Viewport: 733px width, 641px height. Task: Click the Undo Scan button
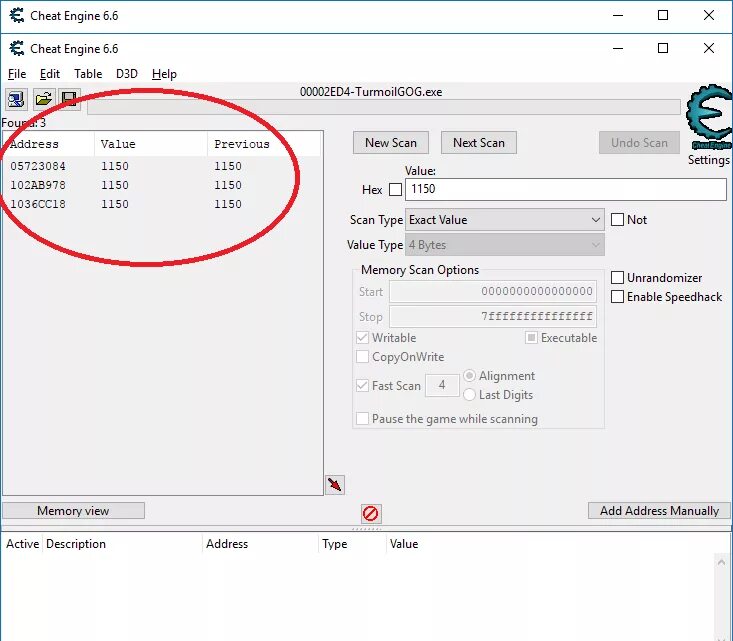[639, 143]
